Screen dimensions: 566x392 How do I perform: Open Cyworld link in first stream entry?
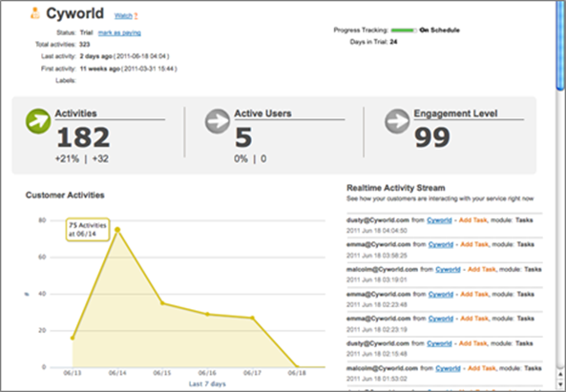(x=439, y=220)
